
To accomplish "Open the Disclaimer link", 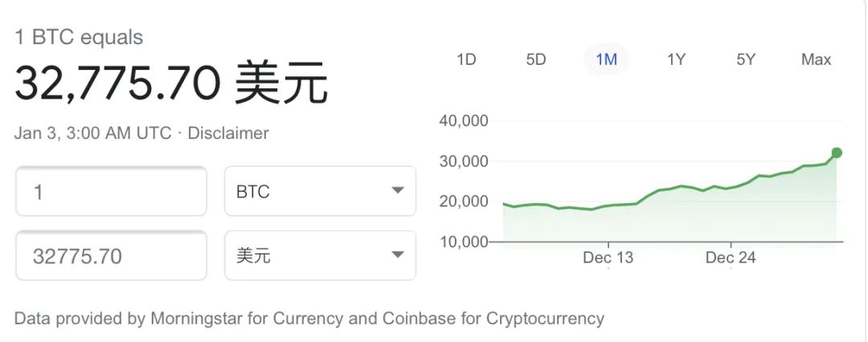I will [x=228, y=133].
